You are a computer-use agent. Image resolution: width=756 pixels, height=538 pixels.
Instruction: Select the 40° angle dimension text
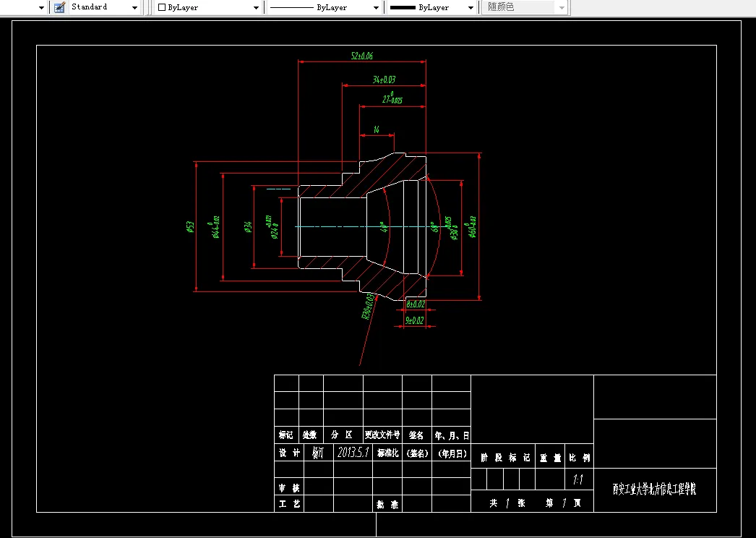tap(385, 227)
